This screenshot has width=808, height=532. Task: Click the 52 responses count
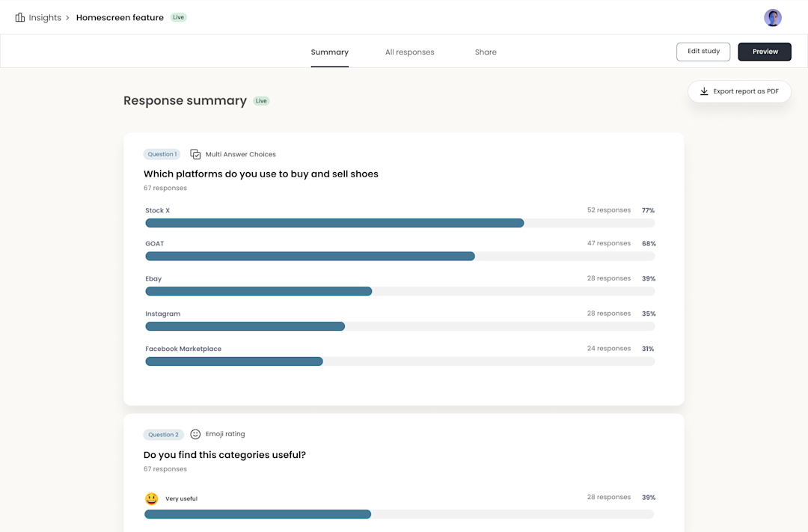pos(608,210)
